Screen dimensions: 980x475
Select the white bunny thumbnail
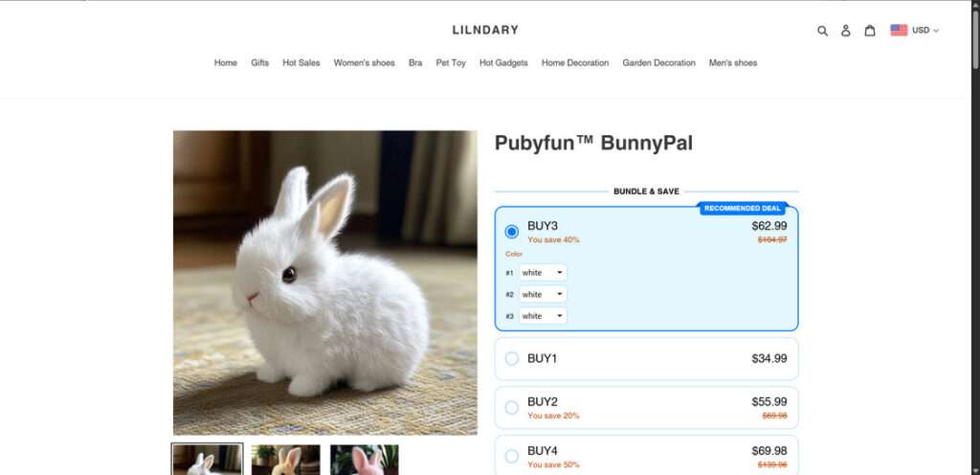click(x=208, y=460)
